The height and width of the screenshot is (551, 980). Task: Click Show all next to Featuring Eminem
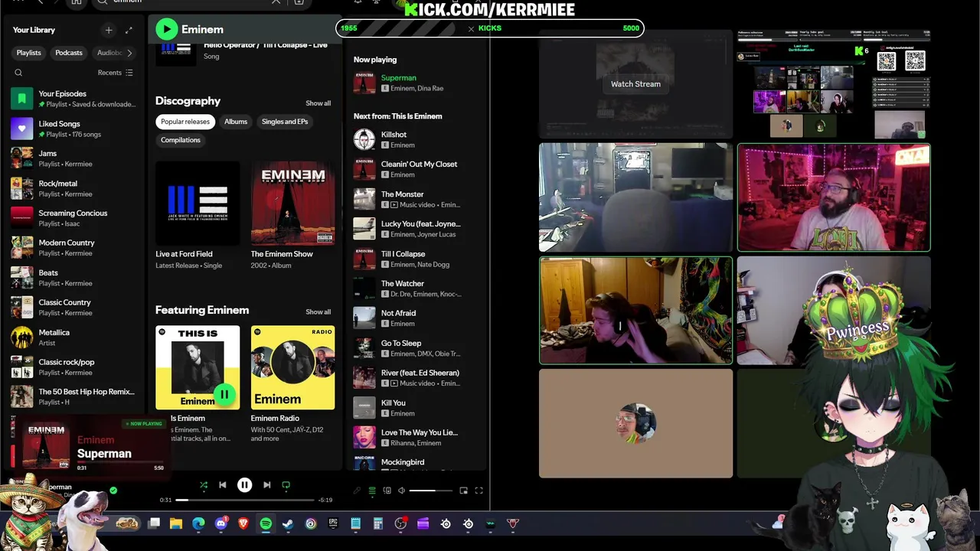(318, 312)
